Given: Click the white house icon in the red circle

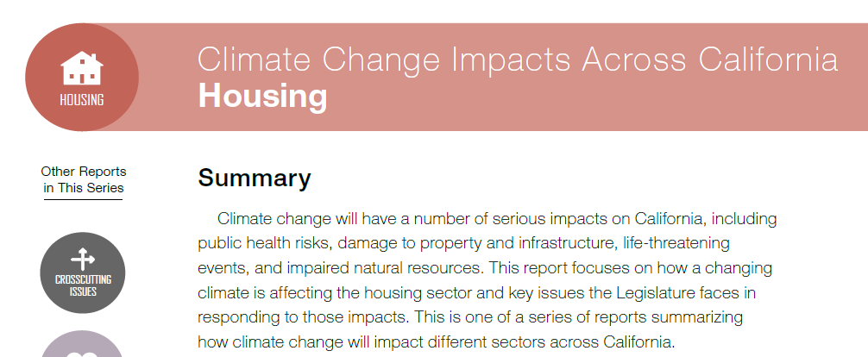Looking at the screenshot, I should [x=82, y=68].
